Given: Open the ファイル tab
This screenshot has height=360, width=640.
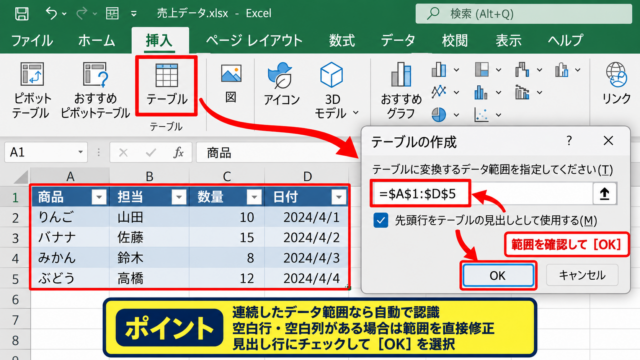Looking at the screenshot, I should point(32,40).
